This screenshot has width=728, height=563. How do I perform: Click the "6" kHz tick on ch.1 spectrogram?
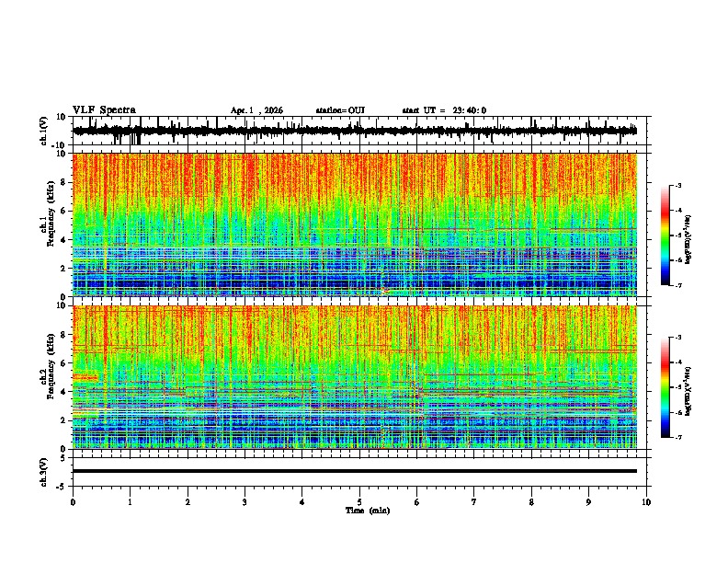click(x=63, y=211)
